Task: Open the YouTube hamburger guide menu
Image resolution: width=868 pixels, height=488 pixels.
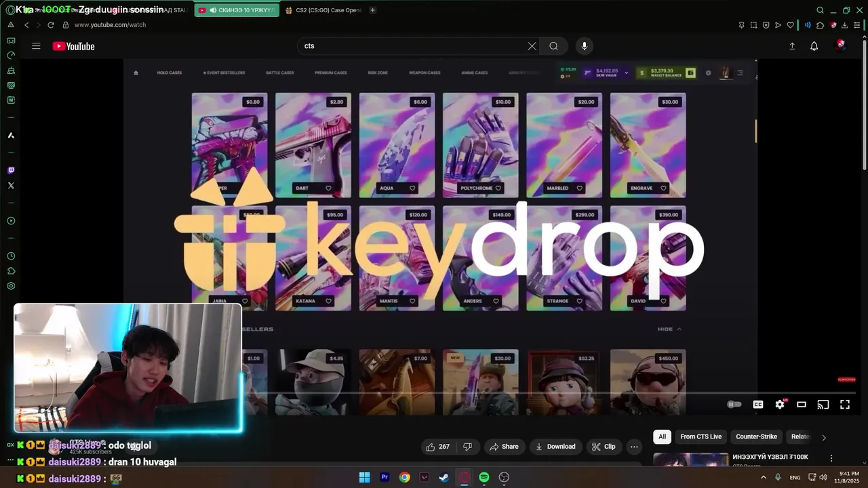Action: pyautogui.click(x=36, y=46)
